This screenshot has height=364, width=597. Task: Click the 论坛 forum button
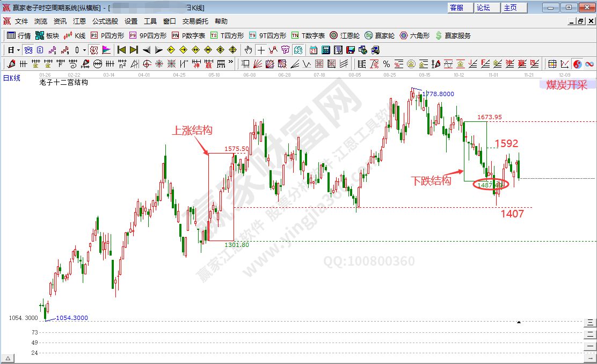(483, 8)
